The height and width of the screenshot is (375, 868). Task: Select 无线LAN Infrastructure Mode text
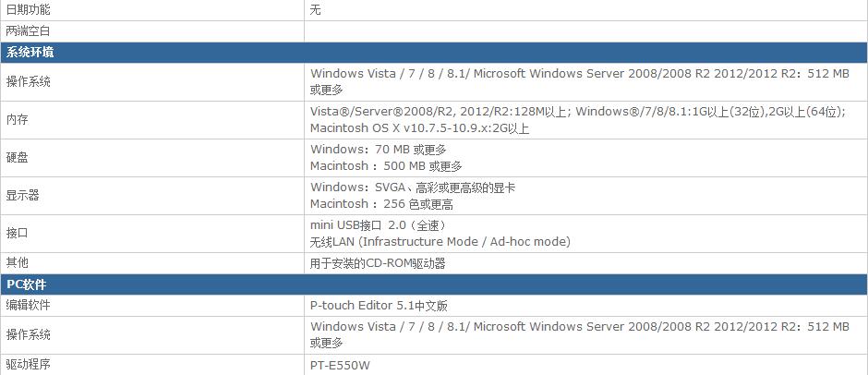[x=440, y=241]
